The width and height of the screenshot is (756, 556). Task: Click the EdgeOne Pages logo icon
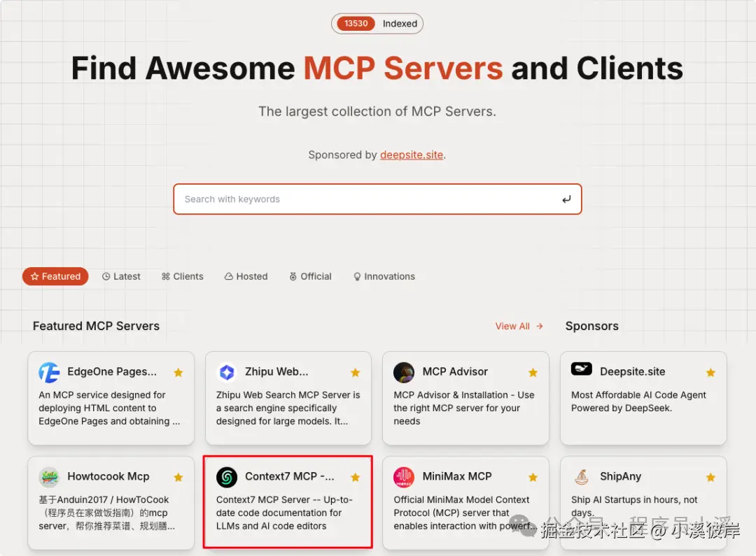pyautogui.click(x=49, y=373)
